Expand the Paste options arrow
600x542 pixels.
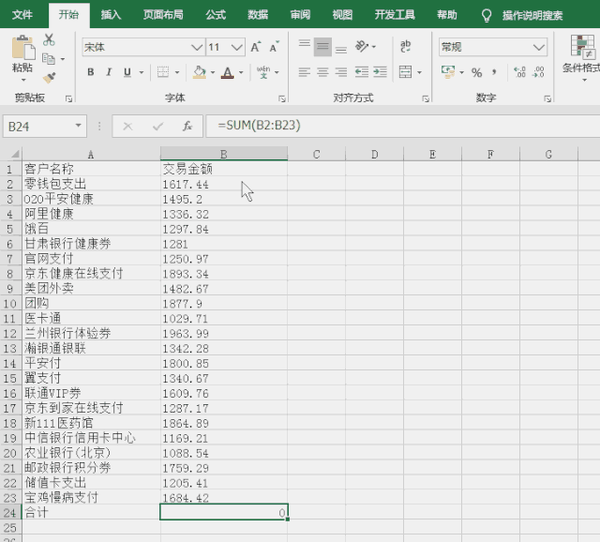pos(23,80)
